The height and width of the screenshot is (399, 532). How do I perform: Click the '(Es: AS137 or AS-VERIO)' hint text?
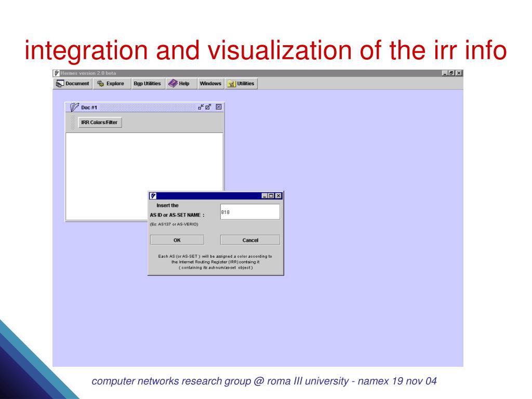click(174, 224)
